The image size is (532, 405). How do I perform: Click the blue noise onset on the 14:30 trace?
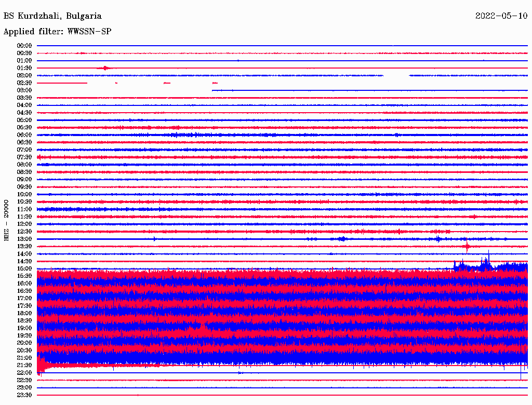click(x=456, y=266)
